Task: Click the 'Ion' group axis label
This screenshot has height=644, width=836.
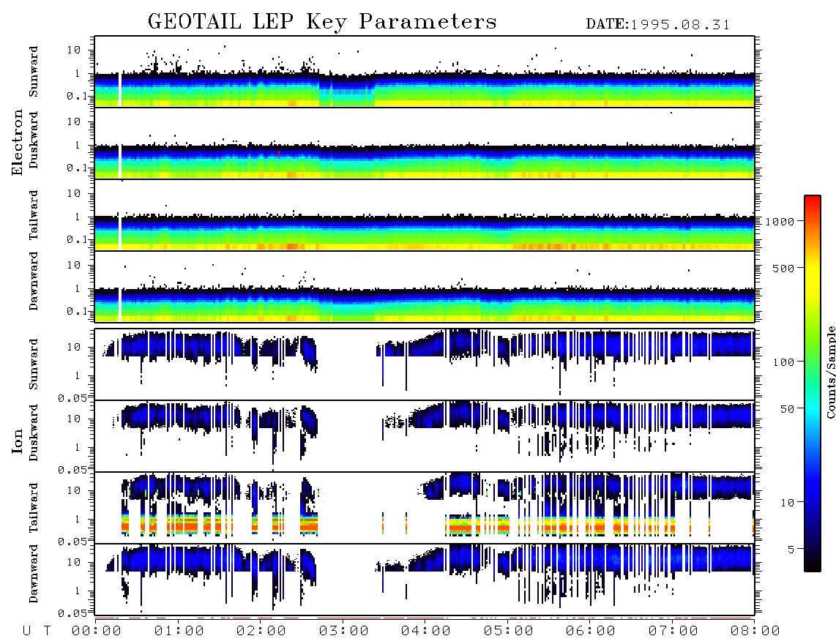Action: point(18,441)
